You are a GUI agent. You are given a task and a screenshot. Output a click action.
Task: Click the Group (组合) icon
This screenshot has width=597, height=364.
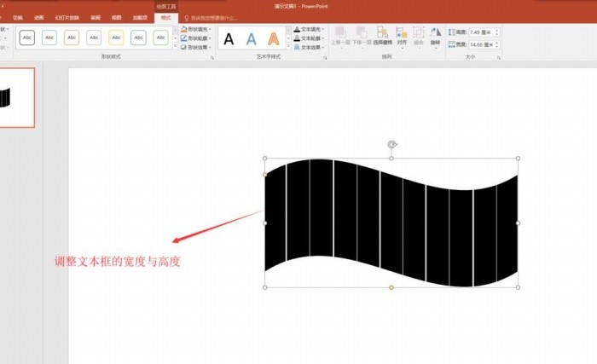pos(418,36)
